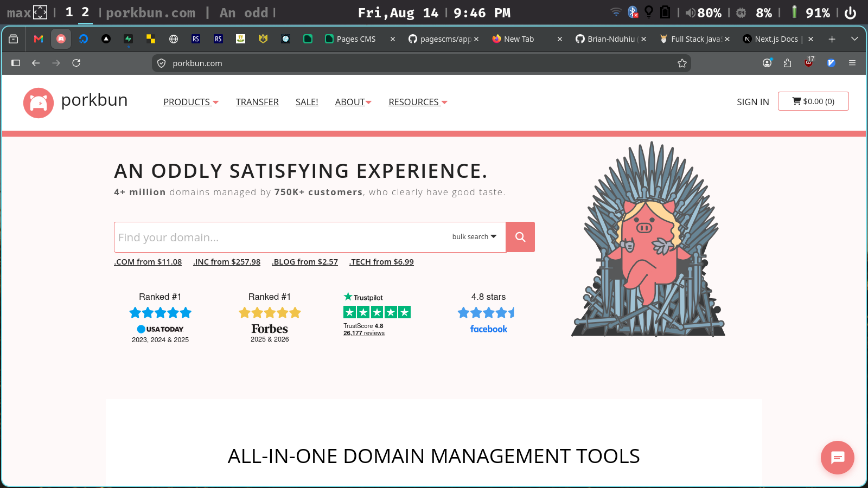The width and height of the screenshot is (868, 488).
Task: Open the yellow shield pinned tab
Action: tap(263, 39)
